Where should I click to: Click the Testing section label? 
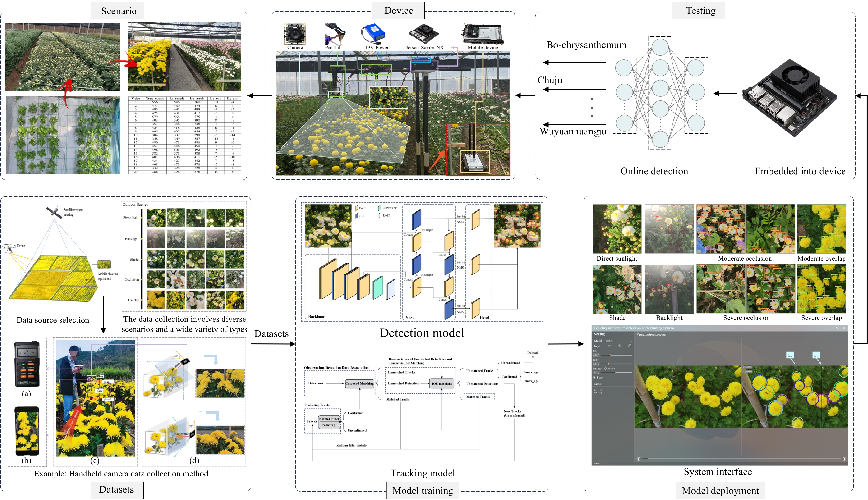699,10
